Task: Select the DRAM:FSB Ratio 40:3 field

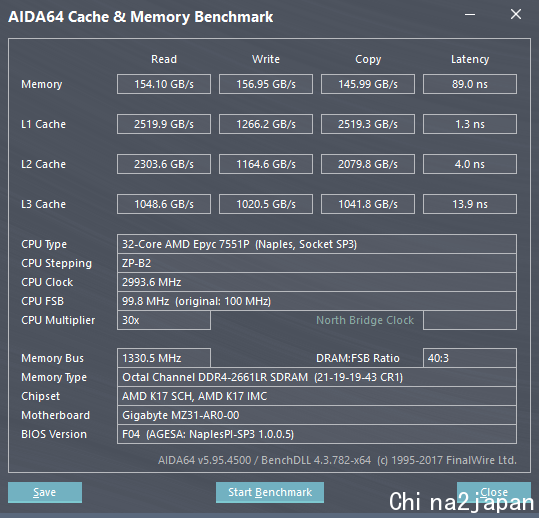Action: click(470, 358)
